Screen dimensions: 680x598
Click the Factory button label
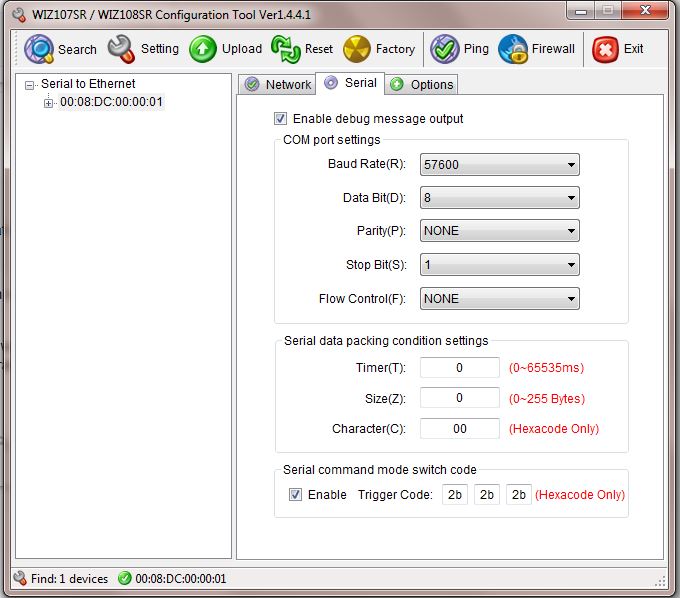tap(396, 49)
